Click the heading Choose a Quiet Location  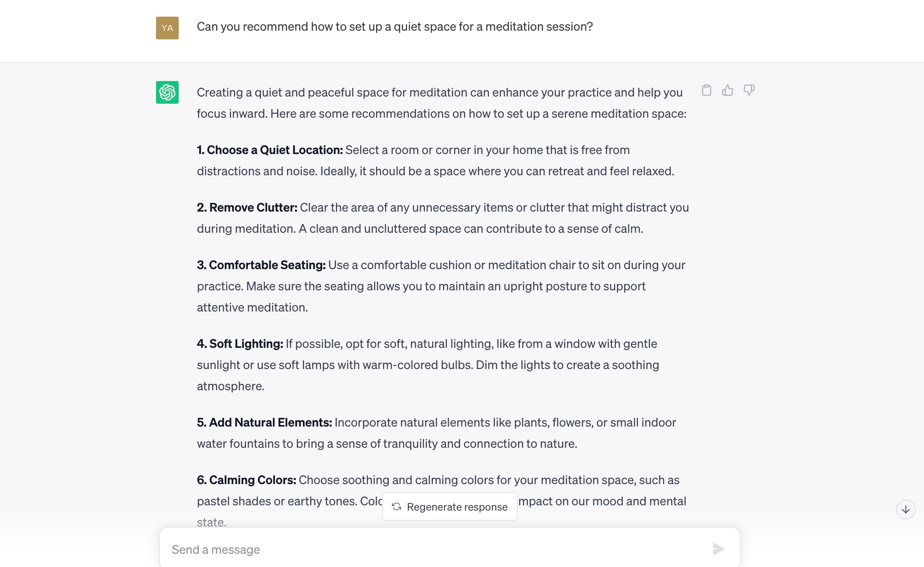click(x=269, y=150)
